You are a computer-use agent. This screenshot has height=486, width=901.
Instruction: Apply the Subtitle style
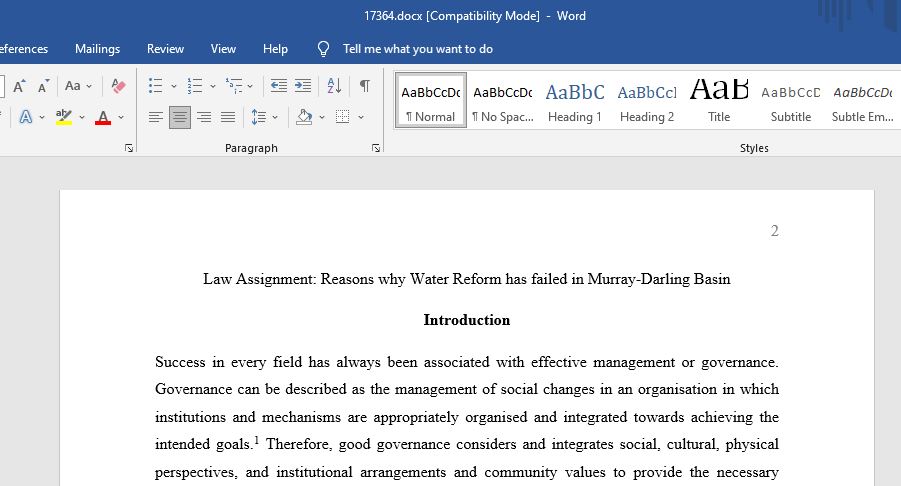(791, 101)
